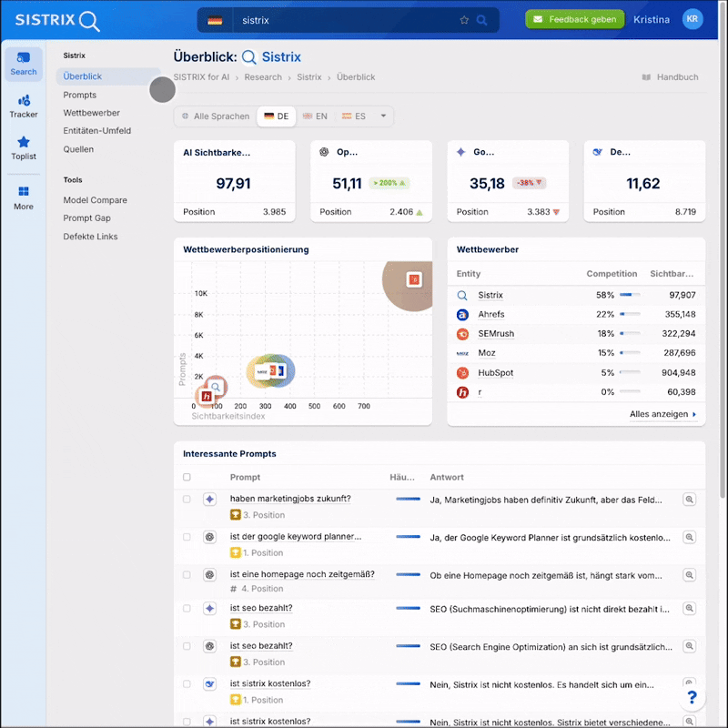Open the Toplist star icon

[24, 147]
